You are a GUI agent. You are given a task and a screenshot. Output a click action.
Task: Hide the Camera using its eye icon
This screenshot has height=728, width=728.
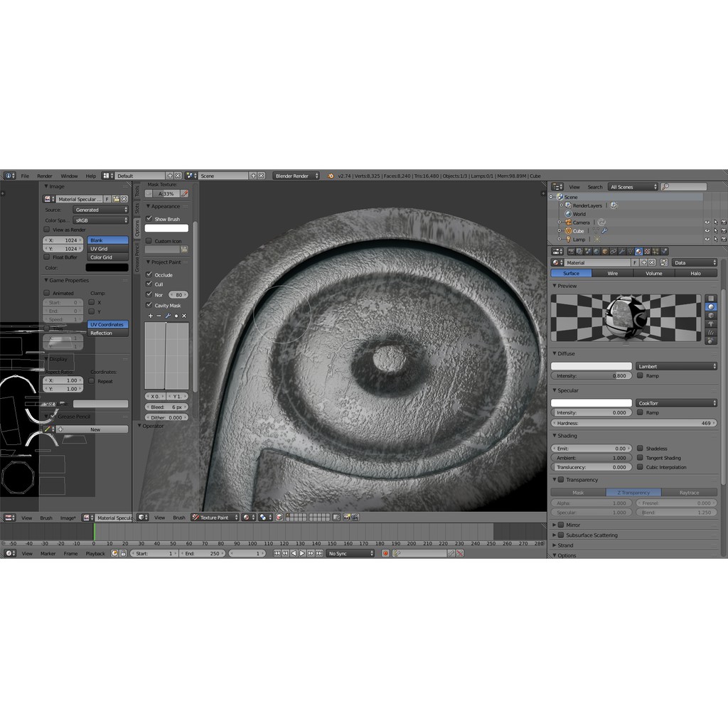[x=707, y=223]
